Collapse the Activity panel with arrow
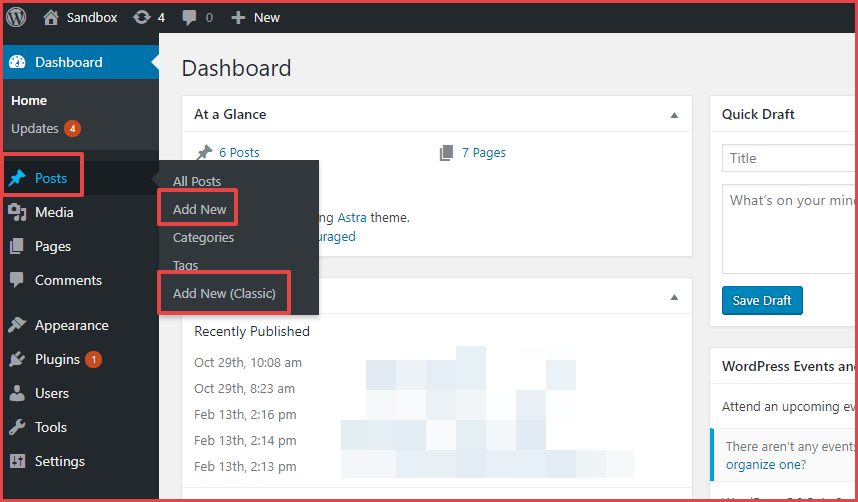The image size is (858, 502). tap(675, 297)
